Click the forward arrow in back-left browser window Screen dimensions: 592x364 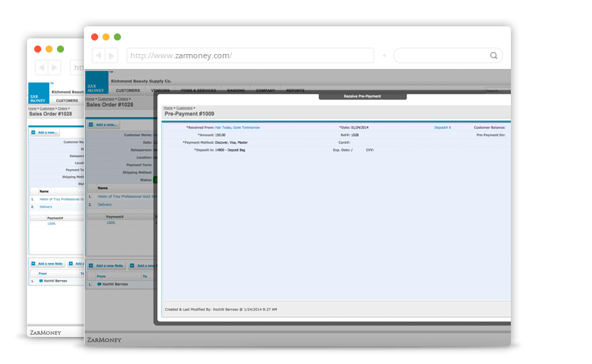point(55,68)
